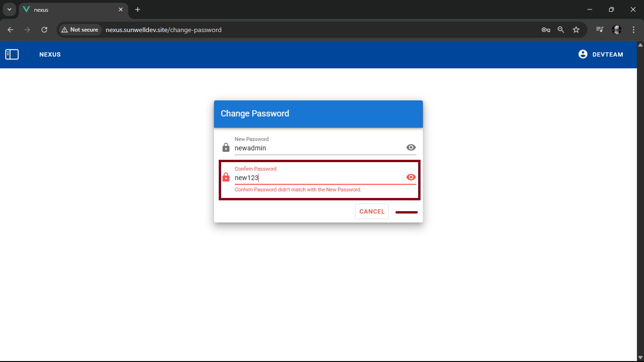Click the Not secure badge warning

[80, 29]
